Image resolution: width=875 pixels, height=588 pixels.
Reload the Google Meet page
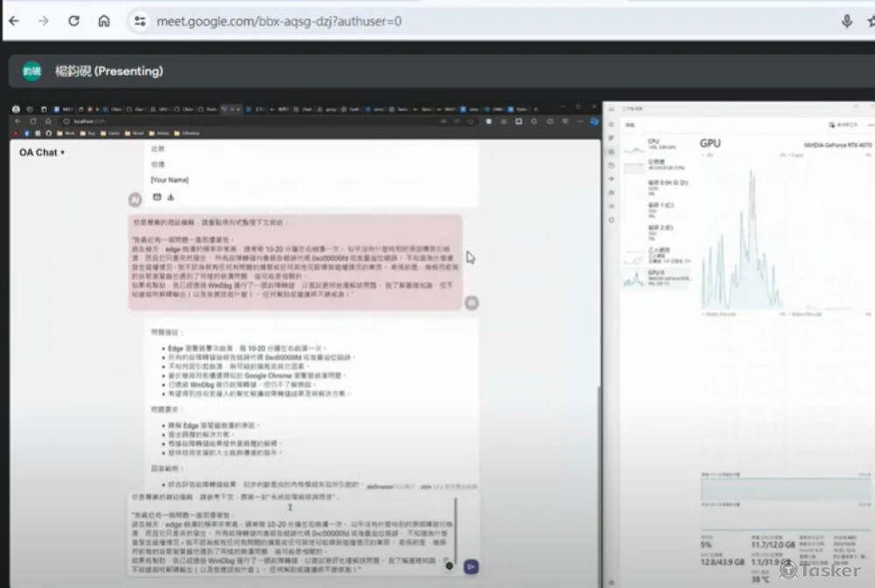[x=73, y=21]
